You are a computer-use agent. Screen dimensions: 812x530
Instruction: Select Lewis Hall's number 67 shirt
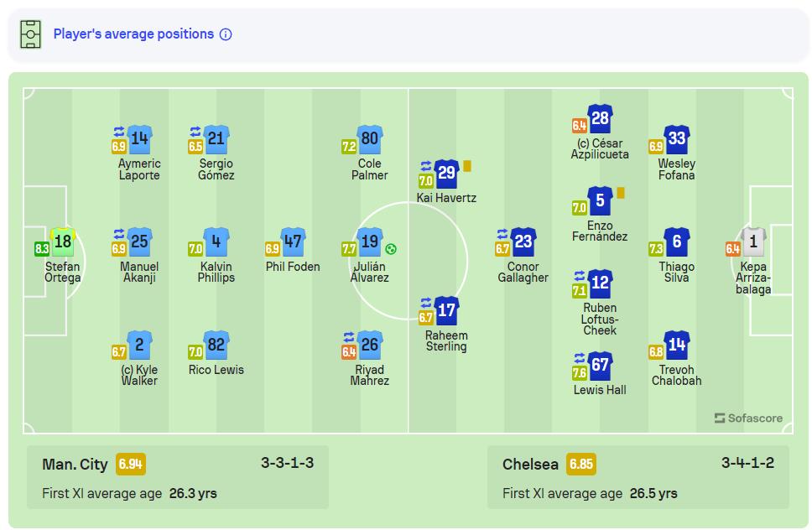tap(601, 366)
